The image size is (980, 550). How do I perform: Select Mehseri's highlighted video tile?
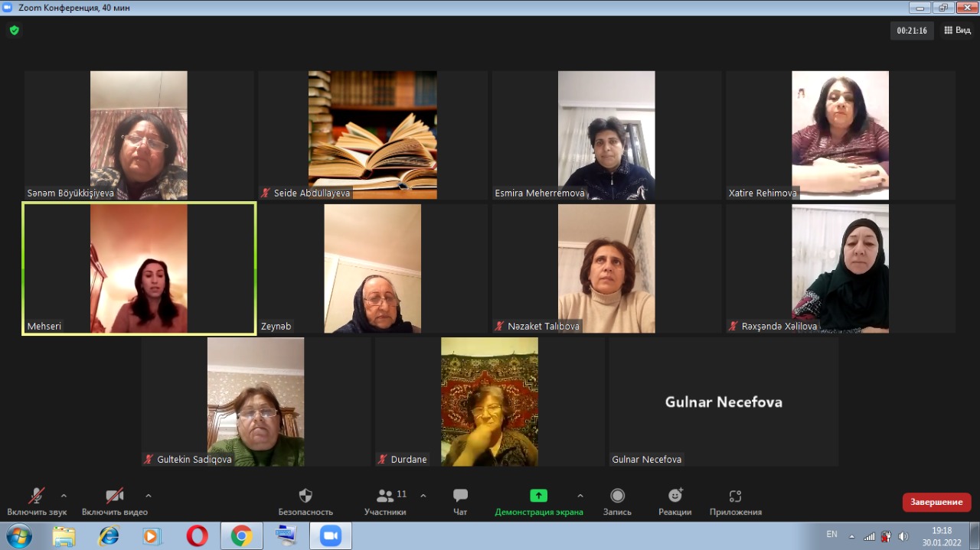pyautogui.click(x=139, y=268)
